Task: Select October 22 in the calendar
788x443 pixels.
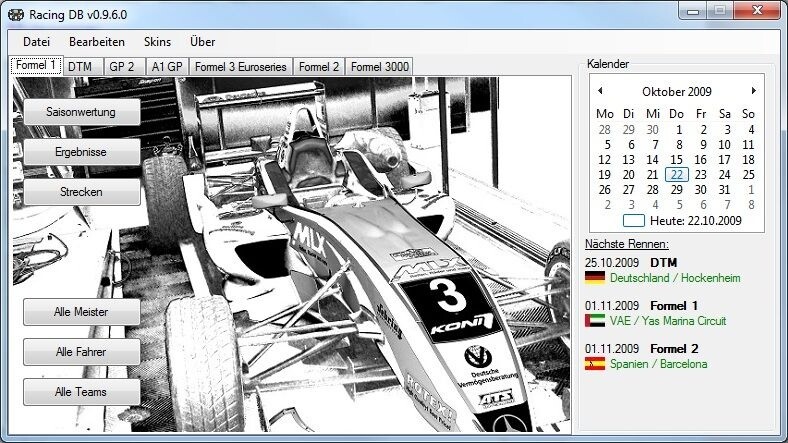Action: coord(676,175)
